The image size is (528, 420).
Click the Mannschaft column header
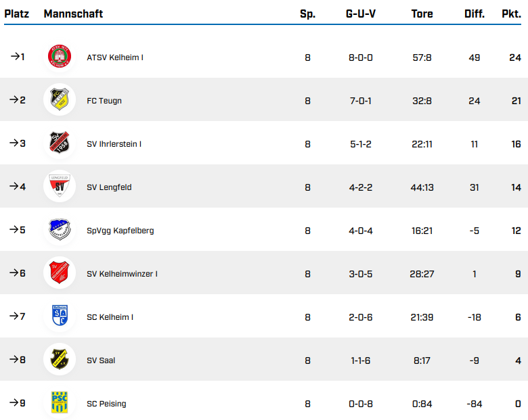tap(73, 14)
